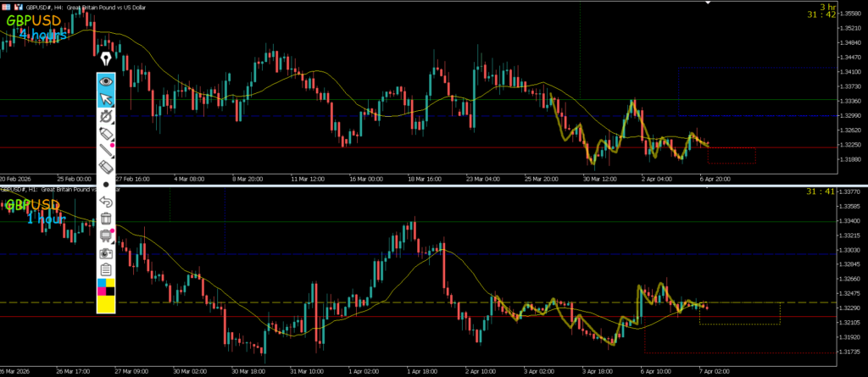Choose the crossed-out circle tool
Screen dimensions: 868x377
(106, 117)
